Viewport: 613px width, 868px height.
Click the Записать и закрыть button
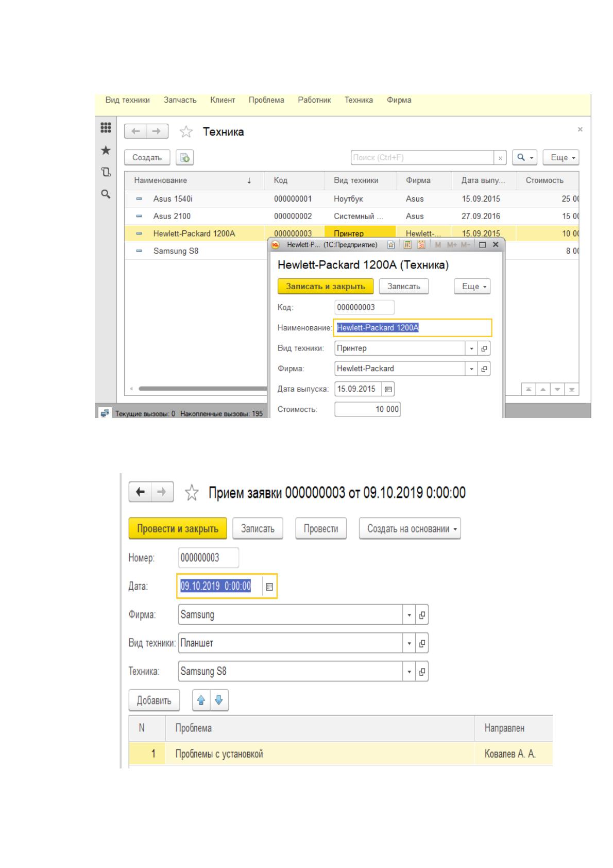326,286
